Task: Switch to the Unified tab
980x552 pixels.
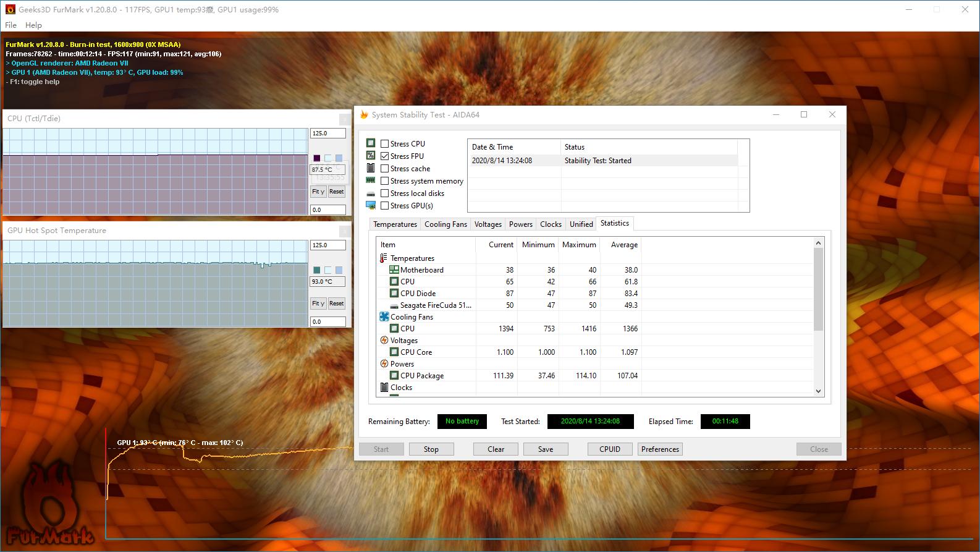Action: (581, 224)
